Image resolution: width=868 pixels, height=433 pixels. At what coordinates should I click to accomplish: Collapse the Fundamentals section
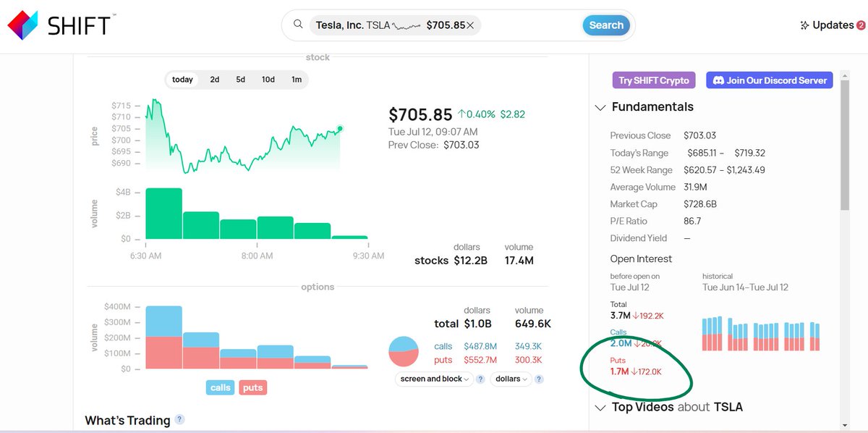tap(600, 107)
